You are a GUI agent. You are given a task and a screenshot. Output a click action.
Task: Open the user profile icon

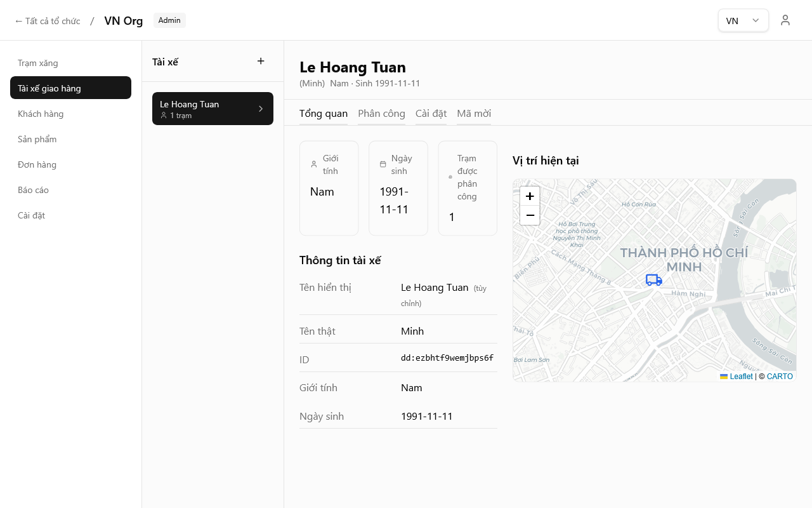point(785,20)
